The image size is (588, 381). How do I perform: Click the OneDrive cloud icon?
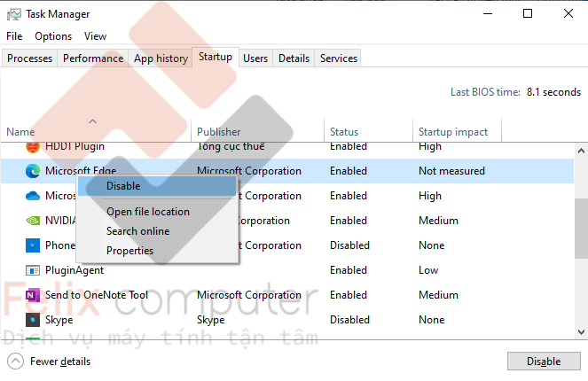point(33,196)
